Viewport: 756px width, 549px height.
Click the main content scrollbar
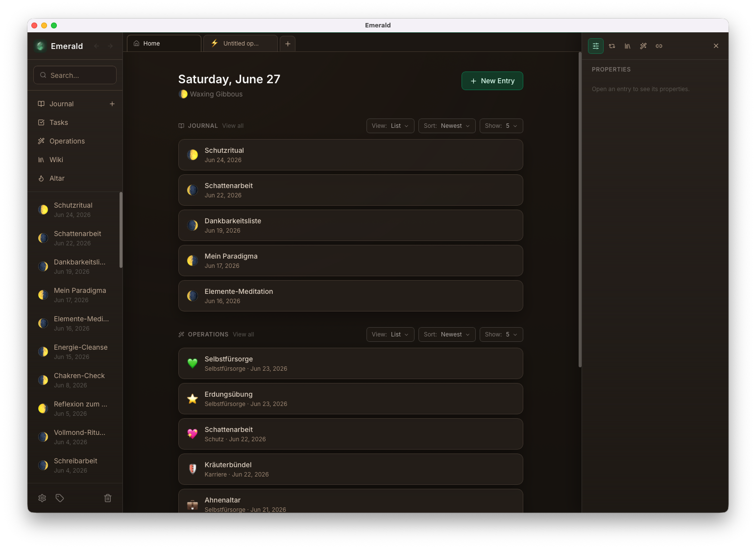tap(580, 210)
